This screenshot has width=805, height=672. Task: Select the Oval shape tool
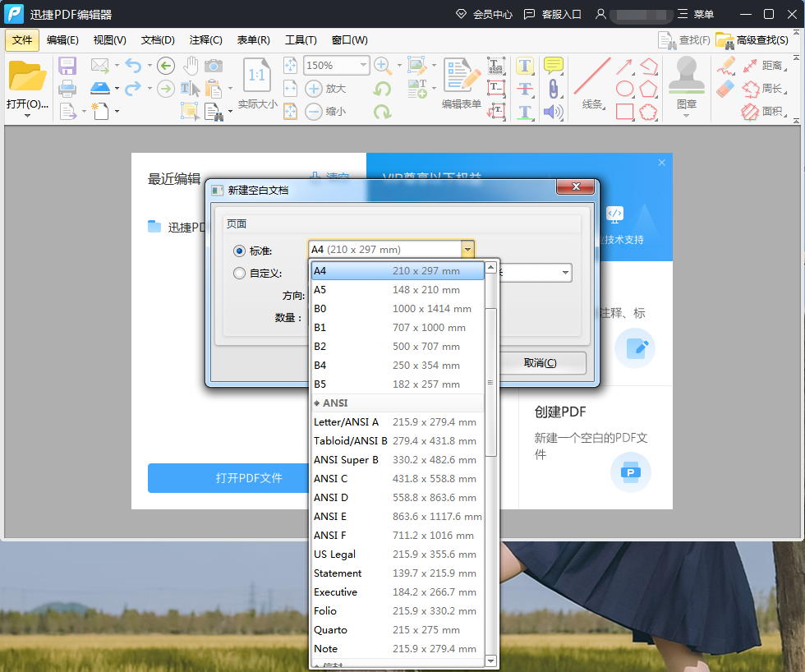point(624,89)
